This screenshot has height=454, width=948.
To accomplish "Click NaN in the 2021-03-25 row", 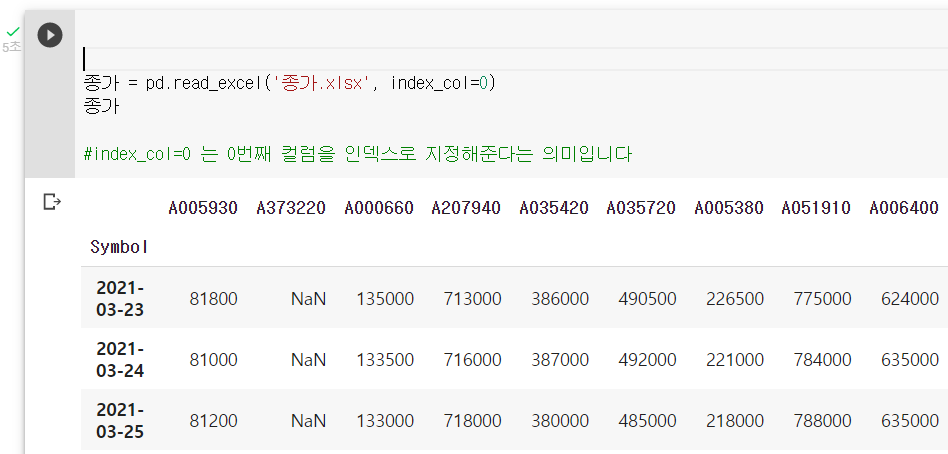I will [x=308, y=421].
